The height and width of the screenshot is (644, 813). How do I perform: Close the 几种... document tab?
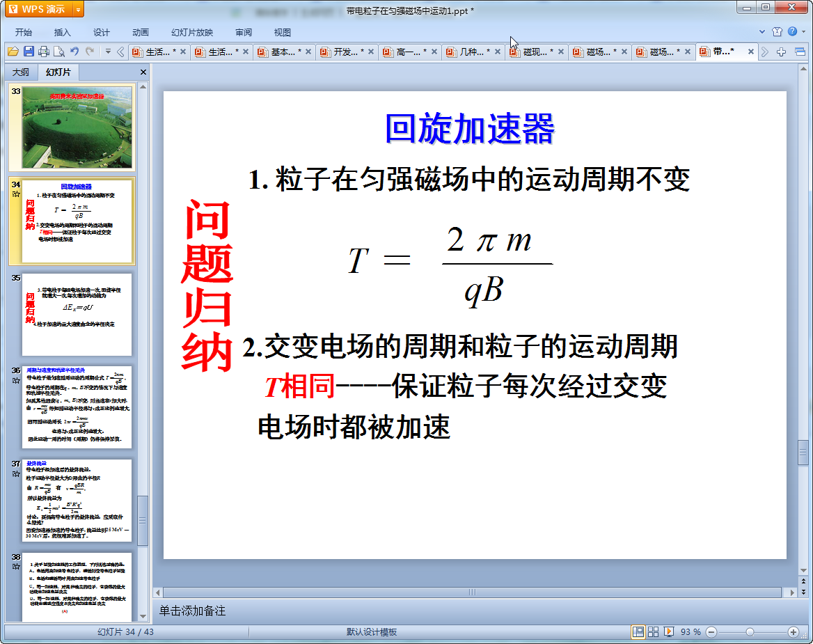497,52
